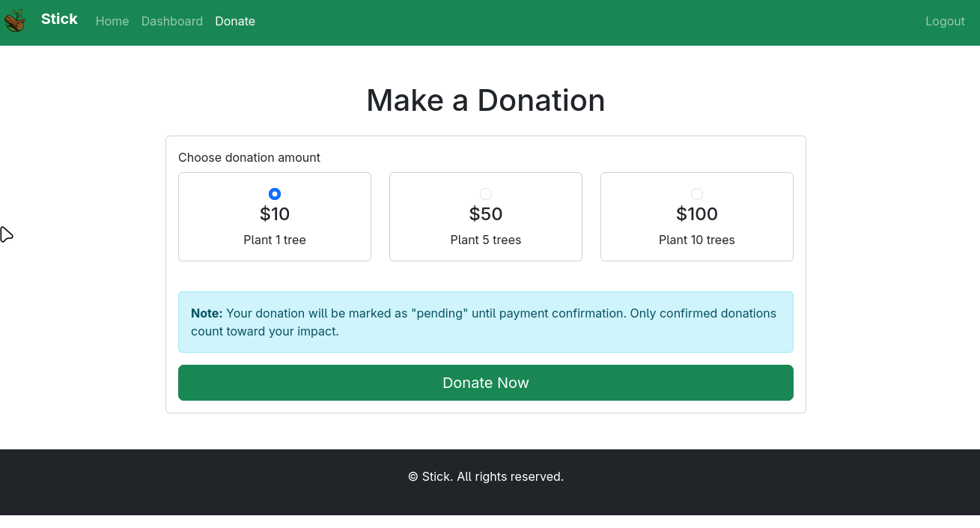980x528 pixels.
Task: Go to the Home page
Action: [x=112, y=21]
